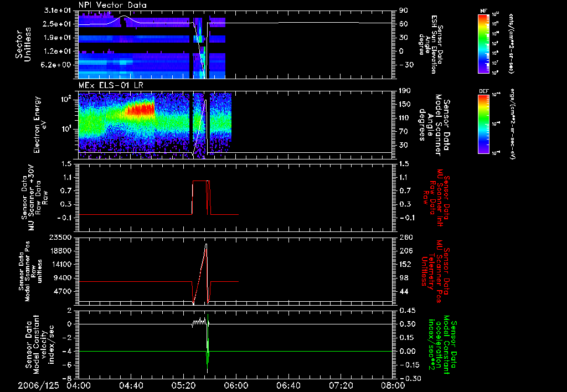Click the 44 telemetry tick label
This screenshot has height=392, width=567.
[x=404, y=291]
